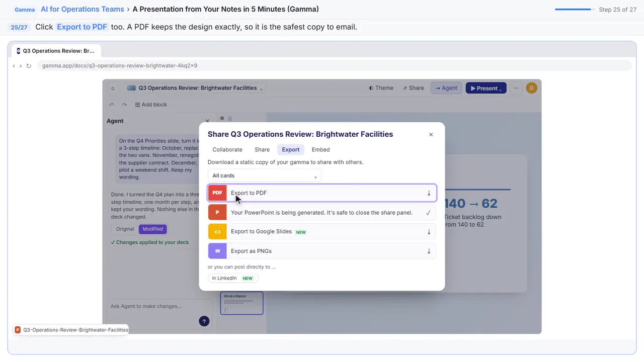644x362 pixels.
Task: Click download arrow on Export to PDF row
Action: tap(429, 193)
